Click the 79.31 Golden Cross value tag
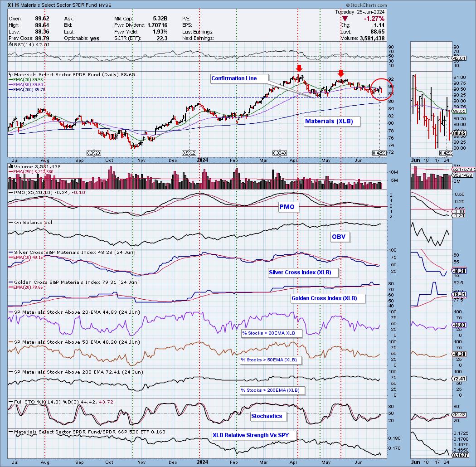476x467 pixels. point(459,295)
